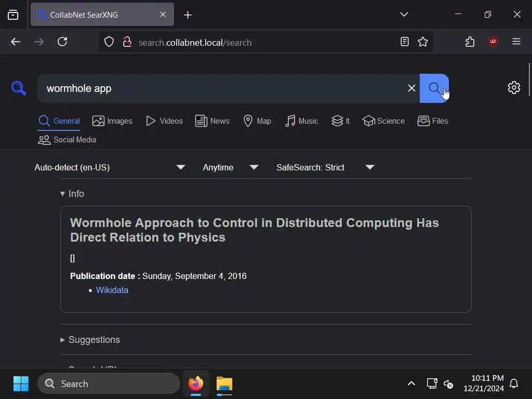
Task: Go forward one page in Firefox
Action: pyautogui.click(x=39, y=42)
